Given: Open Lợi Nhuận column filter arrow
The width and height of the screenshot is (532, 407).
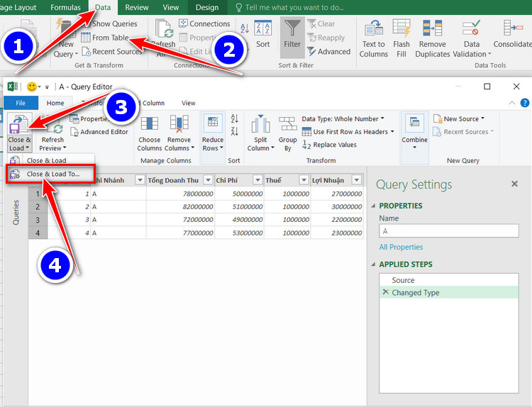Looking at the screenshot, I should tap(357, 180).
